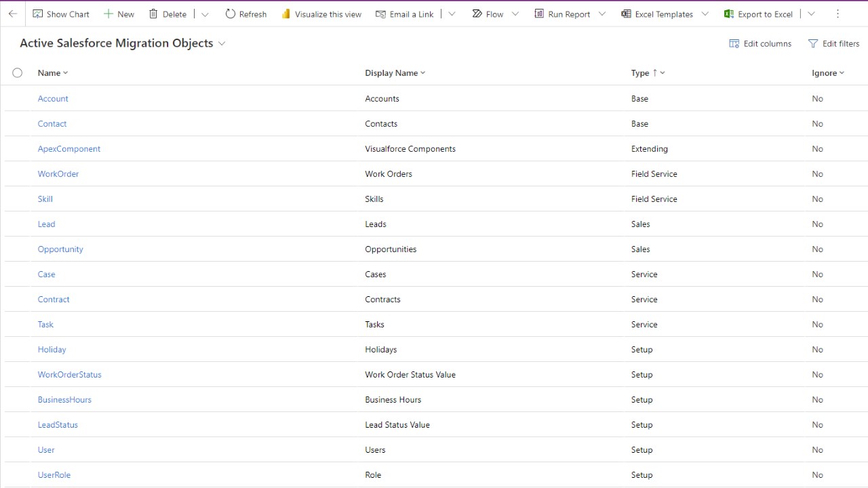Click the Edit filters funnel icon

(813, 43)
